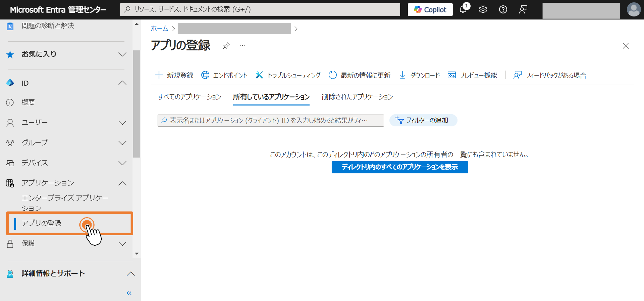The height and width of the screenshot is (301, 644).
Task: Click the ID diamond icon
Action: (x=10, y=83)
